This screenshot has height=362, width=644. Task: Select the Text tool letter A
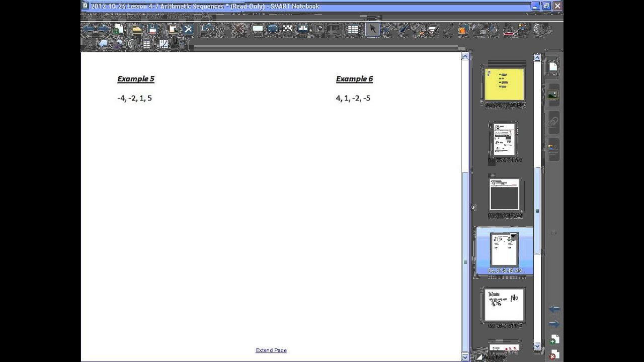(x=509, y=29)
